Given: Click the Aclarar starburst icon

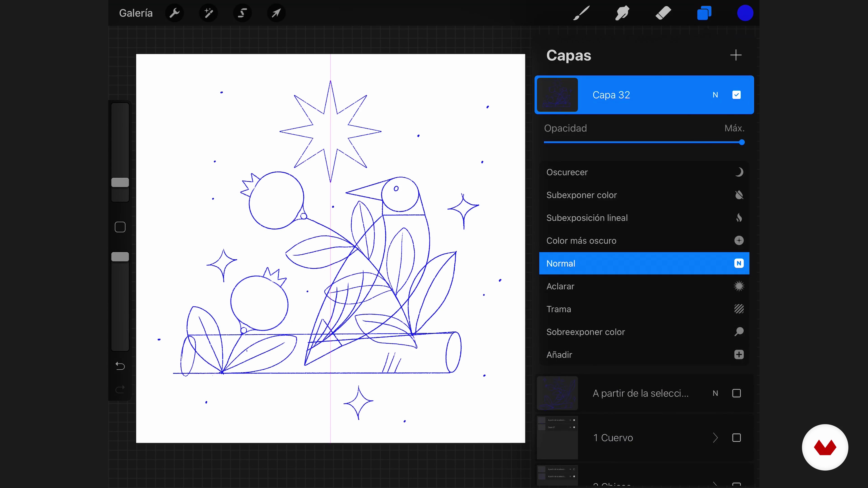Looking at the screenshot, I should pyautogui.click(x=739, y=286).
